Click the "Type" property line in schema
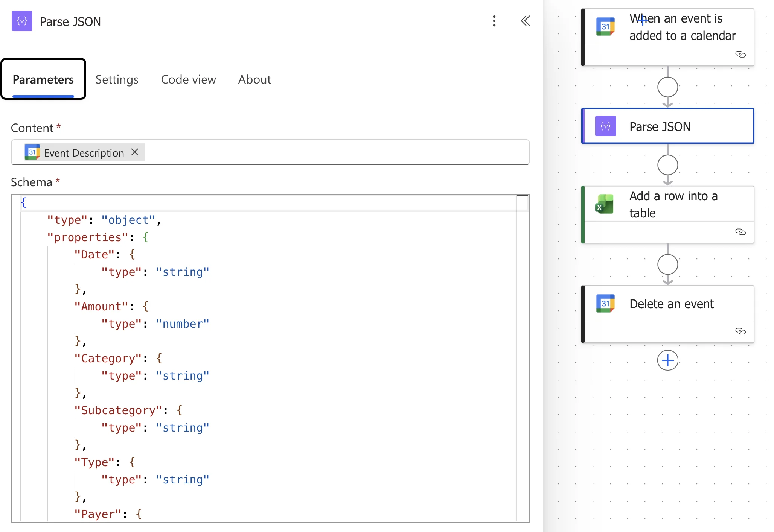 [x=105, y=462]
